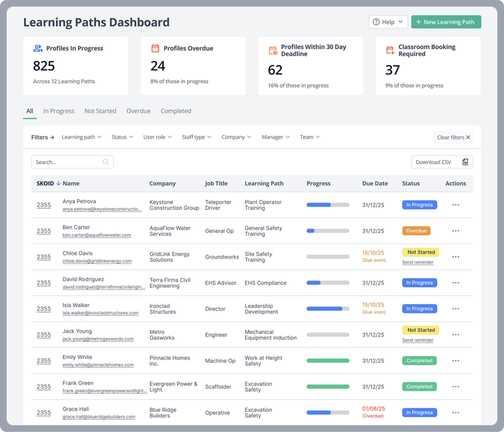Open the Company filter dropdown

tap(236, 137)
